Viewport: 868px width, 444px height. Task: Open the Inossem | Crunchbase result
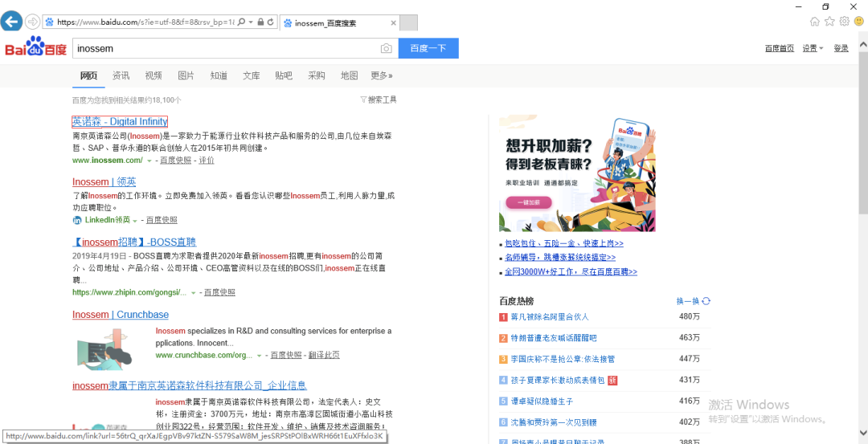[121, 315]
